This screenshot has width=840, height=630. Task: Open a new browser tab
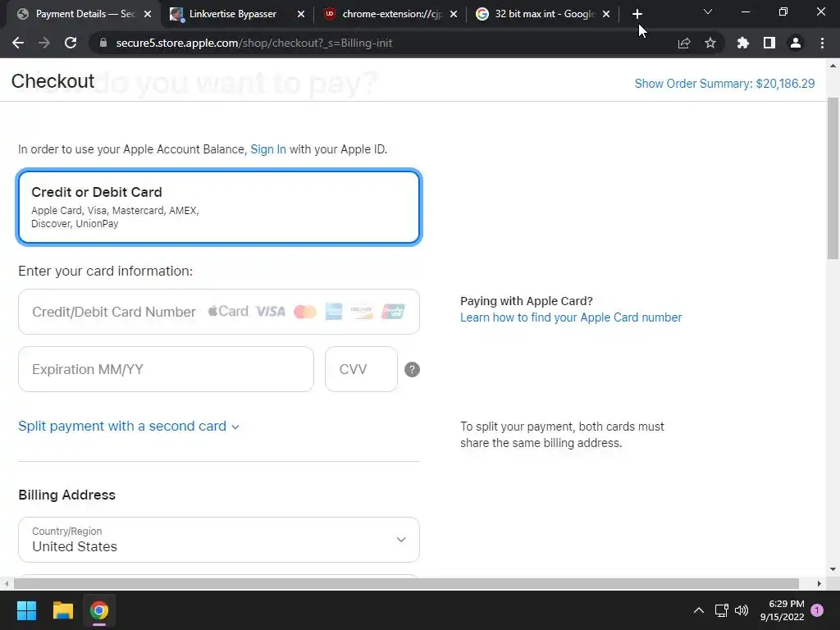click(x=637, y=14)
